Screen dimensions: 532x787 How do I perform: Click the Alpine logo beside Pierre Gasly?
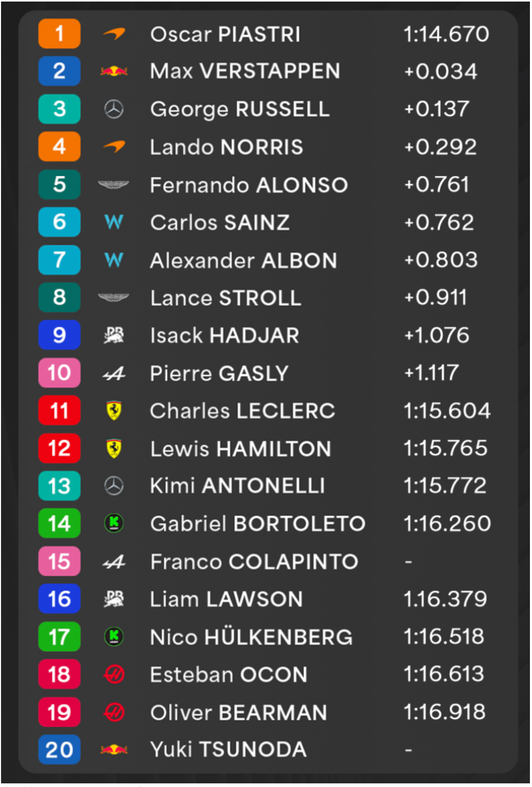(x=114, y=374)
